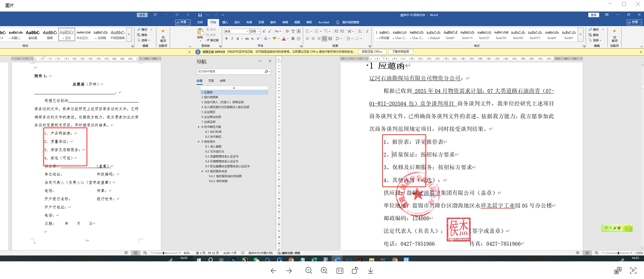
Task: Click the sort icon in the paragraph group
Action: 360,31
